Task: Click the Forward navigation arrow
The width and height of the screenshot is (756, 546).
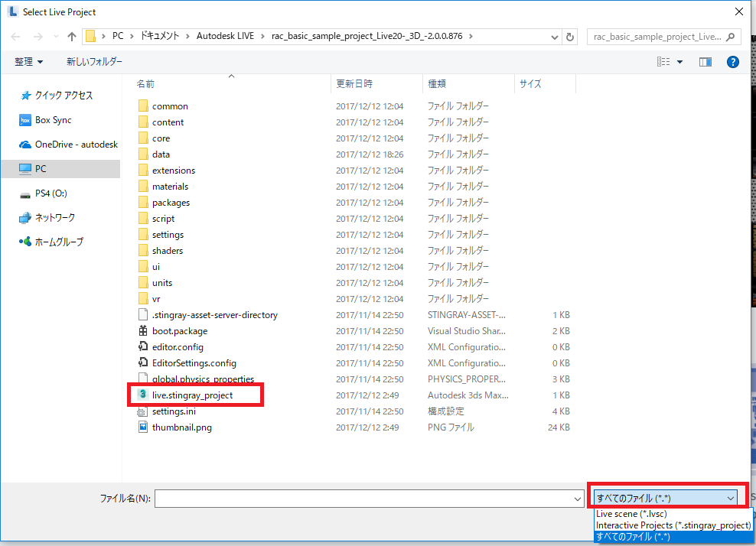Action: (x=37, y=37)
